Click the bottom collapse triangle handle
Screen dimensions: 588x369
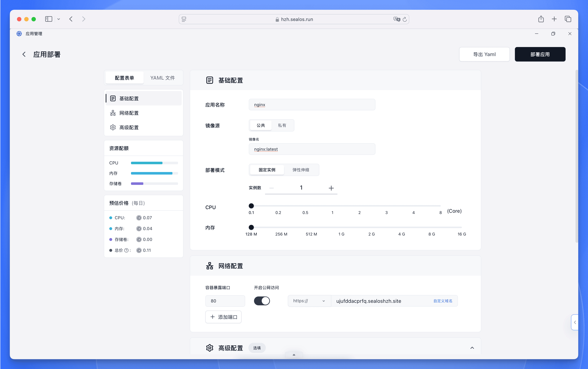(294, 355)
